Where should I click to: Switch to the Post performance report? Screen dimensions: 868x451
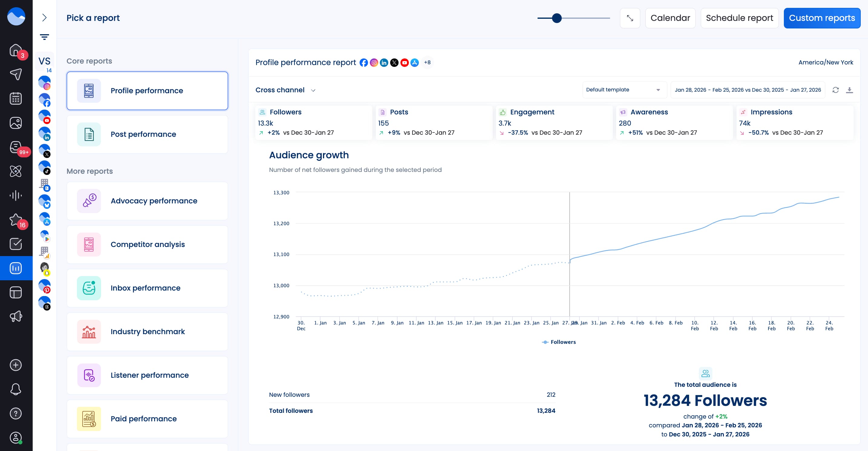pyautogui.click(x=147, y=134)
